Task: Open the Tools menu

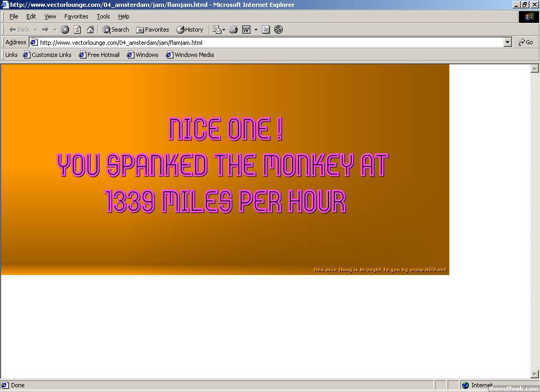Action: [103, 16]
